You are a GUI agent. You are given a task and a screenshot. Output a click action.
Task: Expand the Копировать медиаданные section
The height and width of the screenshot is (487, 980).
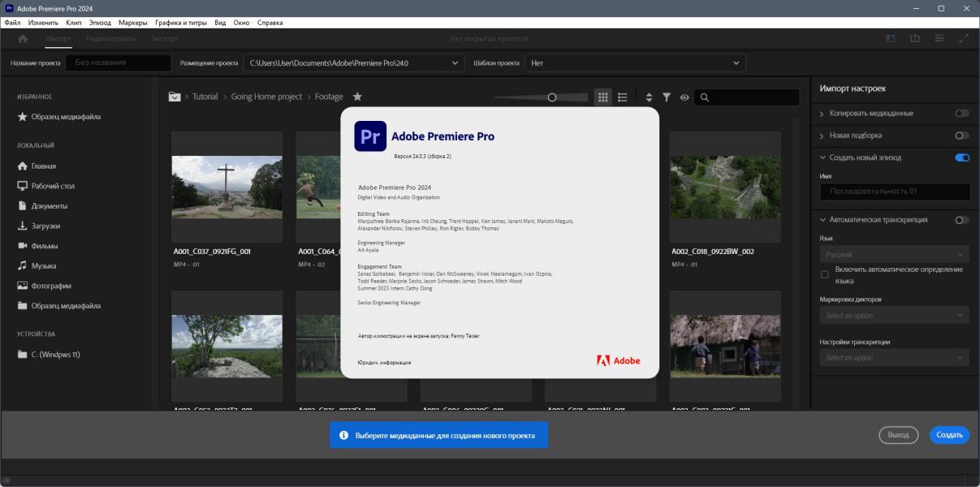point(822,114)
